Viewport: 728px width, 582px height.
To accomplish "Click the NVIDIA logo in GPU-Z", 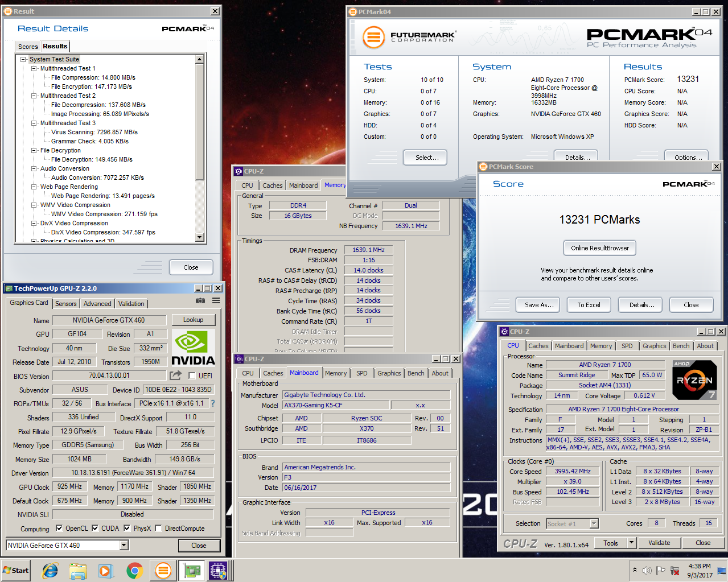I will 194,348.
